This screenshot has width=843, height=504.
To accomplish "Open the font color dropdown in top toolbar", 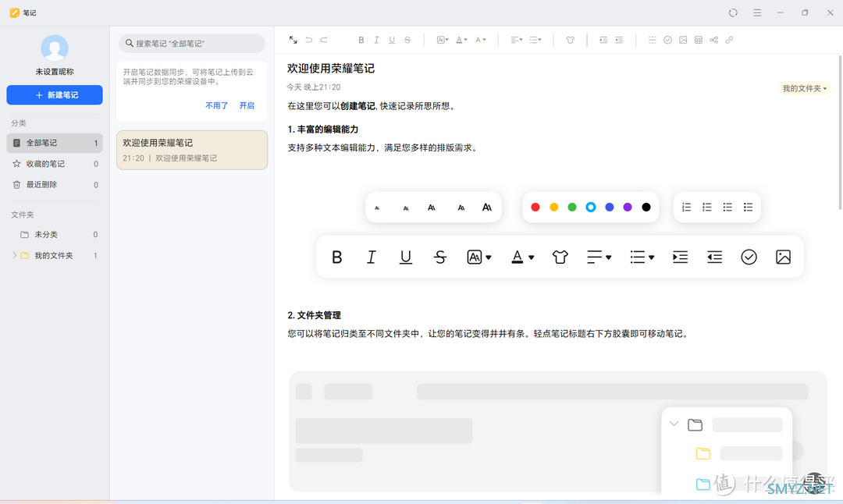I will 461,40.
